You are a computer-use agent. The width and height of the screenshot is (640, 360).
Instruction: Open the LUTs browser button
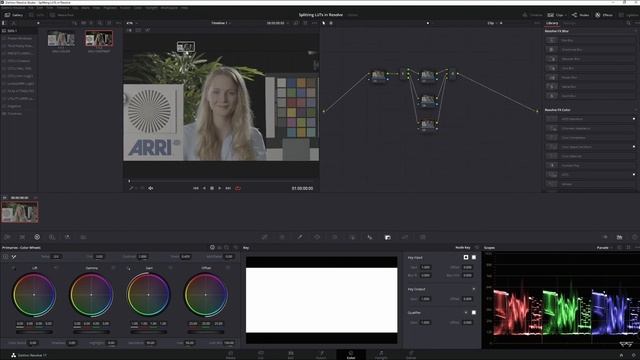pyautogui.click(x=36, y=15)
